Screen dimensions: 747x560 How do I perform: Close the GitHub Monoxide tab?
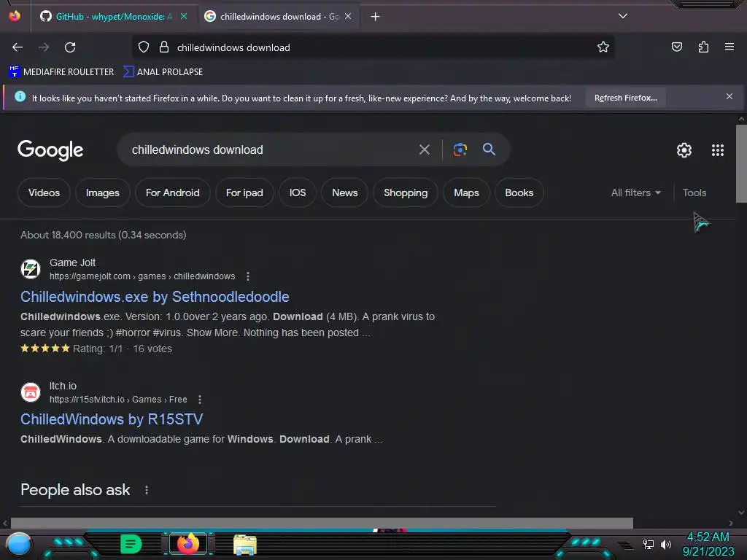[184, 16]
